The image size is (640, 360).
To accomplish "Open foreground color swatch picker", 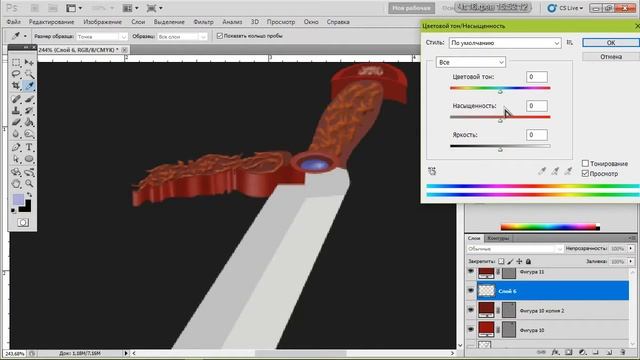I will coord(18,200).
